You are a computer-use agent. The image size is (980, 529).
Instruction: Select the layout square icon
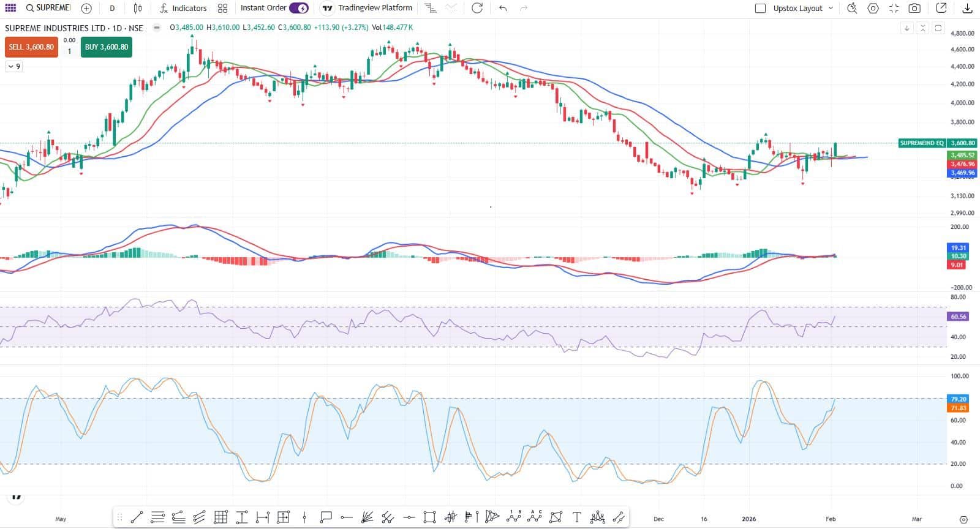760,8
